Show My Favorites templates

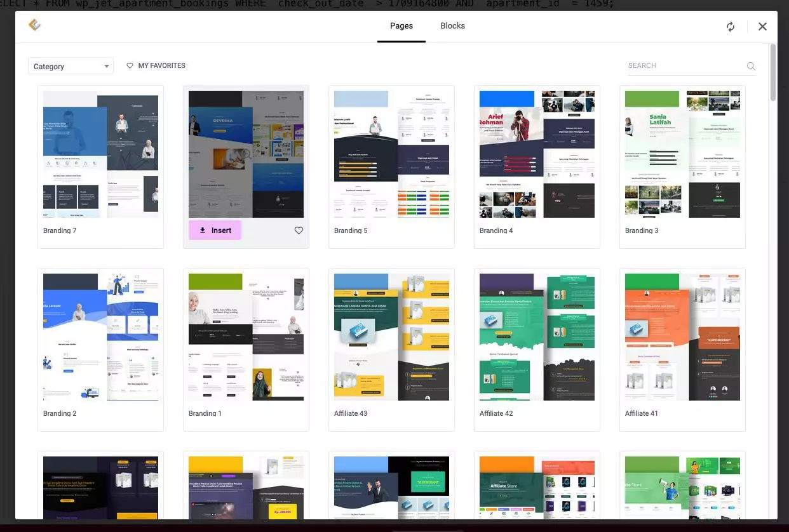coord(156,65)
